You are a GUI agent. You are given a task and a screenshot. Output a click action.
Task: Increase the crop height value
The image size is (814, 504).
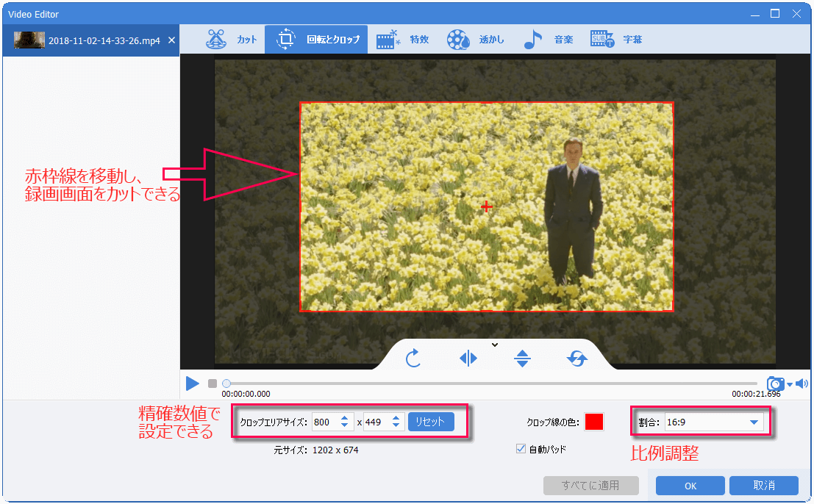(x=396, y=418)
